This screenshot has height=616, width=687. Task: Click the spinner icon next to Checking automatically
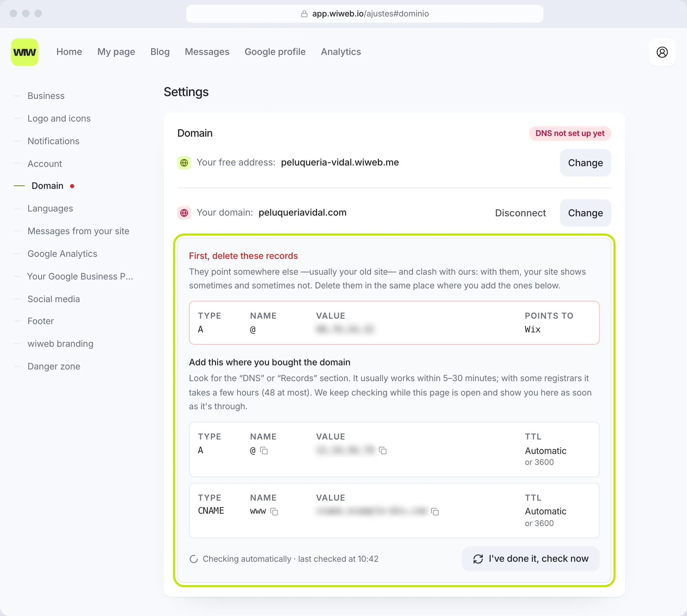(x=194, y=559)
